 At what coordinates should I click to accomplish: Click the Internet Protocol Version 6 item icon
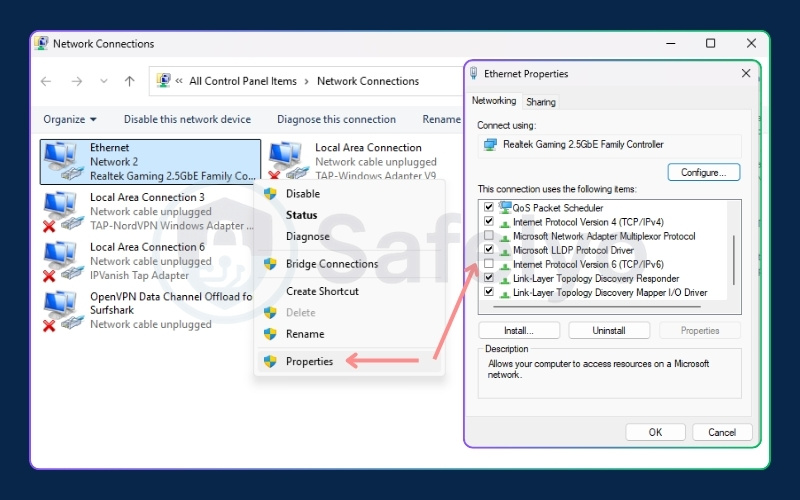pyautogui.click(x=505, y=265)
